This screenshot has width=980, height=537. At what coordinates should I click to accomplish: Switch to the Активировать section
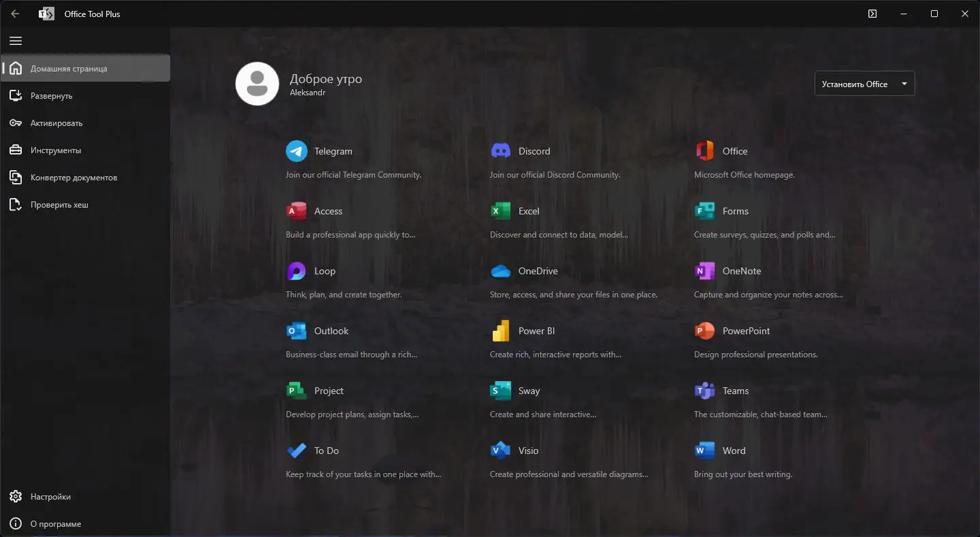tap(86, 123)
